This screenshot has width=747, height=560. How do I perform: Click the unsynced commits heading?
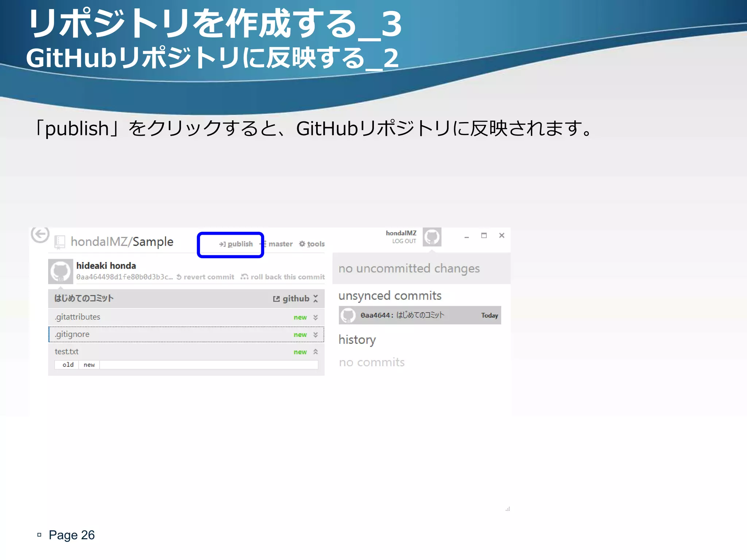[x=390, y=296]
